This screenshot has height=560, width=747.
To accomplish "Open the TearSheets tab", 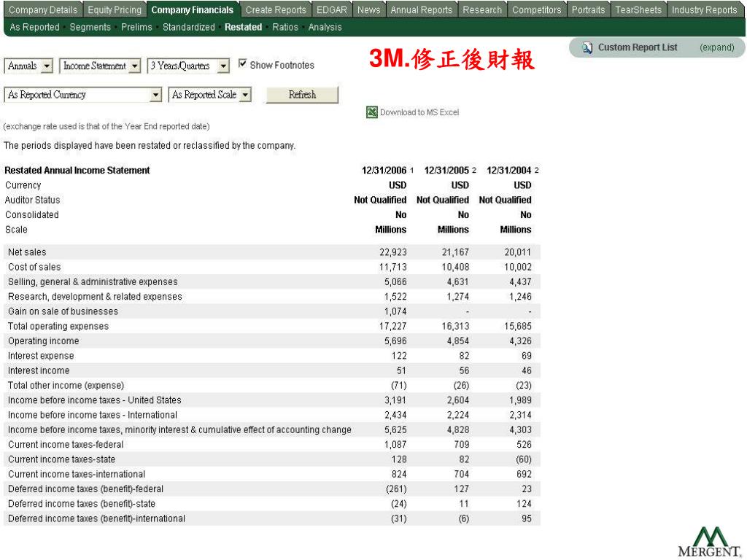I will pyautogui.click(x=638, y=9).
